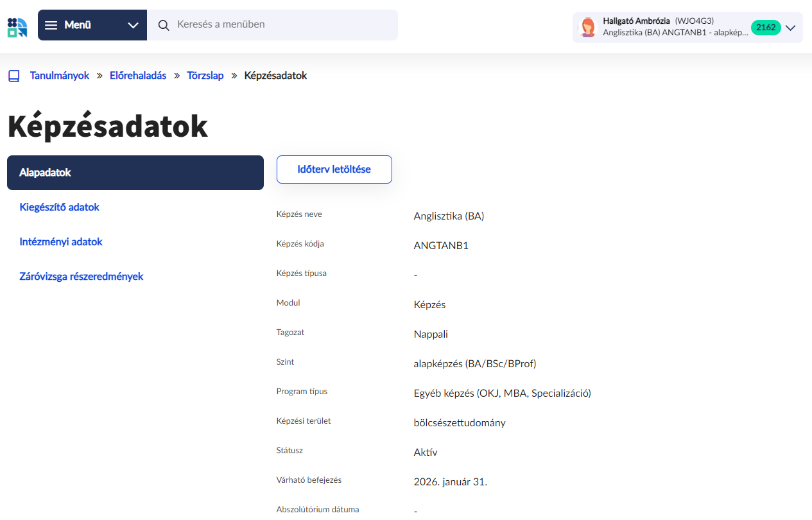The height and width of the screenshot is (520, 812).
Task: Click the book icon in breadcrumb
Action: tap(14, 76)
